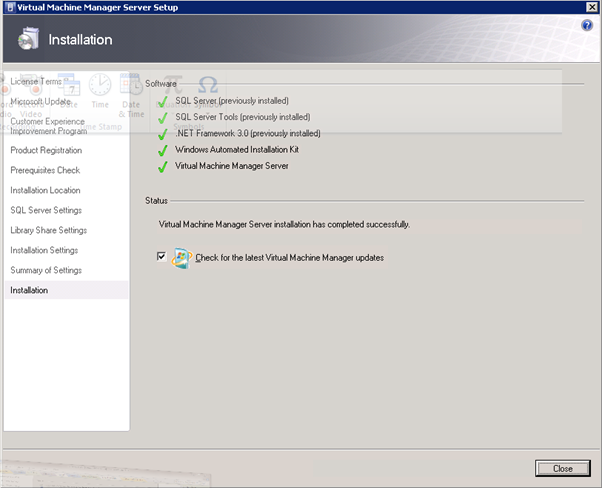Click the .NET Framework 3.0 (previously installed) text
The height and width of the screenshot is (488, 602).
click(248, 133)
